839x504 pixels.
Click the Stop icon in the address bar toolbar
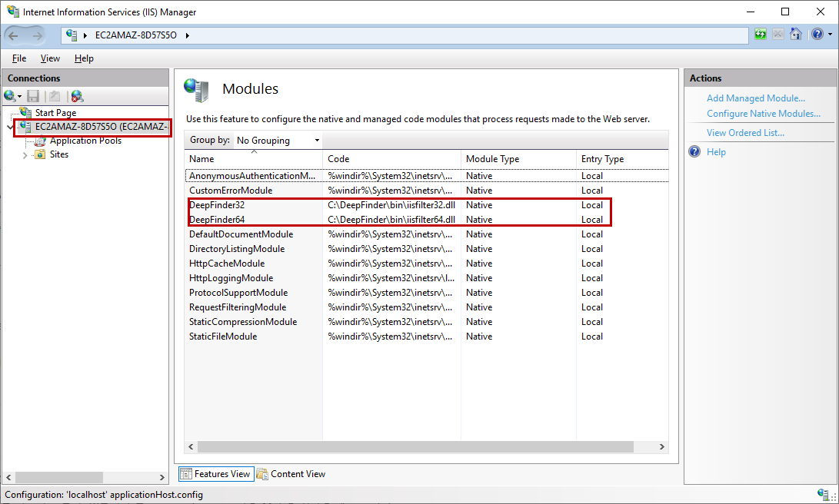coord(778,35)
